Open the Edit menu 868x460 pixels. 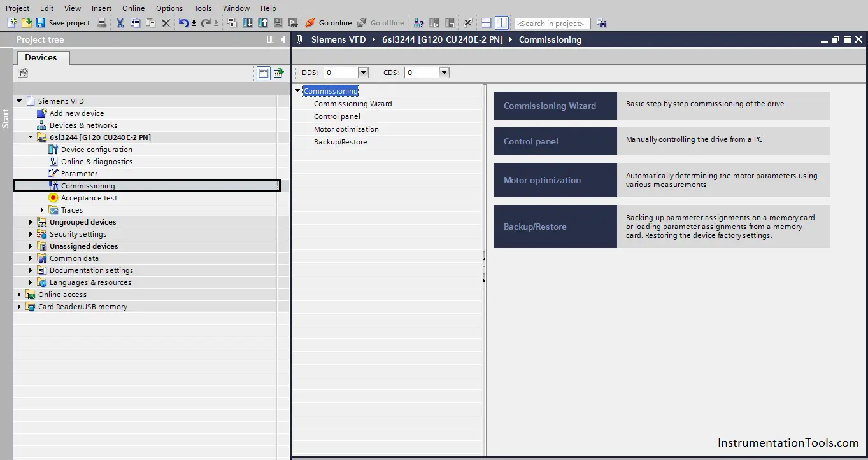[x=47, y=8]
